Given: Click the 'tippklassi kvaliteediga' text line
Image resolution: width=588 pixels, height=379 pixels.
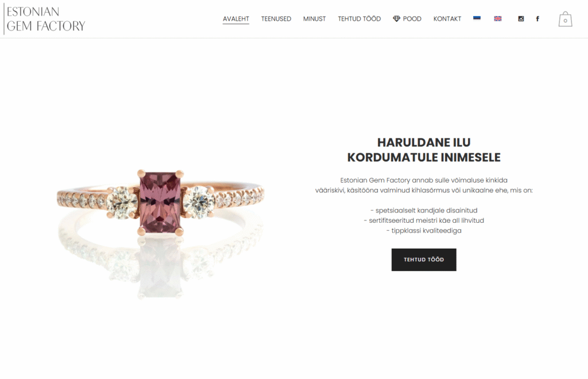Looking at the screenshot, I should click(424, 230).
